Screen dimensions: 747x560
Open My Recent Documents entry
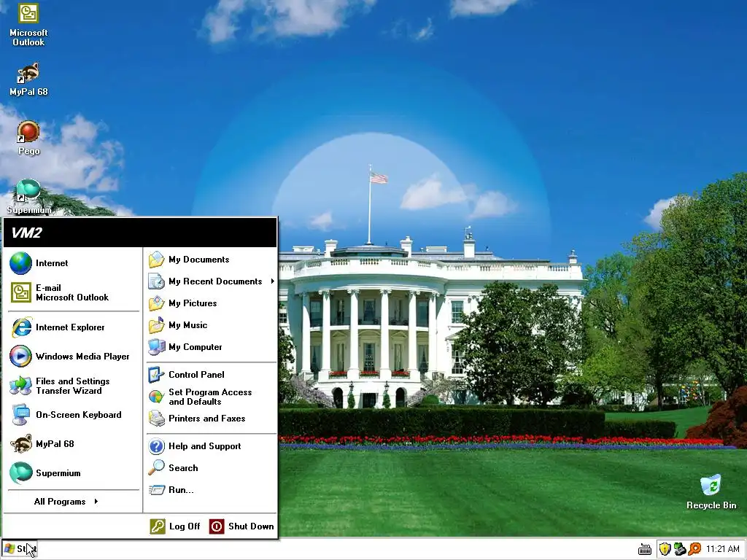click(212, 281)
